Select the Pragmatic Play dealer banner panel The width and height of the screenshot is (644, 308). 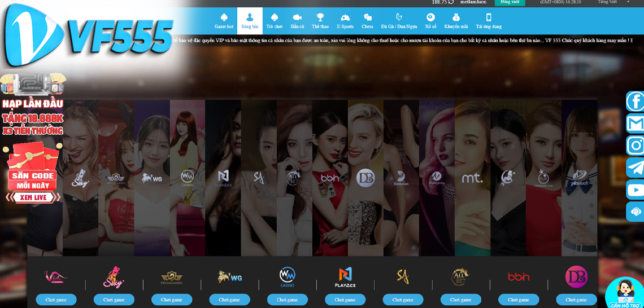[544, 178]
